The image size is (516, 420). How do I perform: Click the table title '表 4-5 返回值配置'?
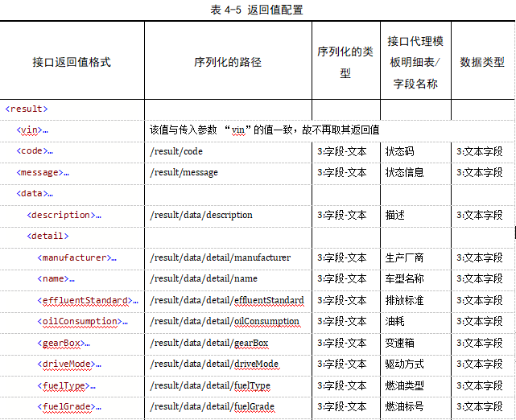click(x=257, y=10)
